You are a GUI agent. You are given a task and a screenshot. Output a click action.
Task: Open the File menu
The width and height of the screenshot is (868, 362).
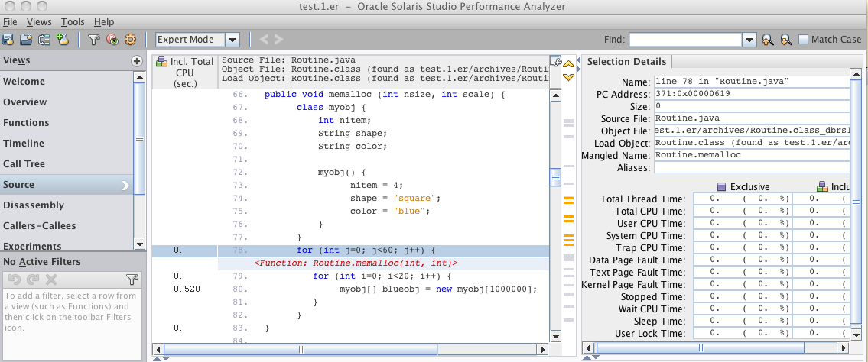(x=10, y=22)
